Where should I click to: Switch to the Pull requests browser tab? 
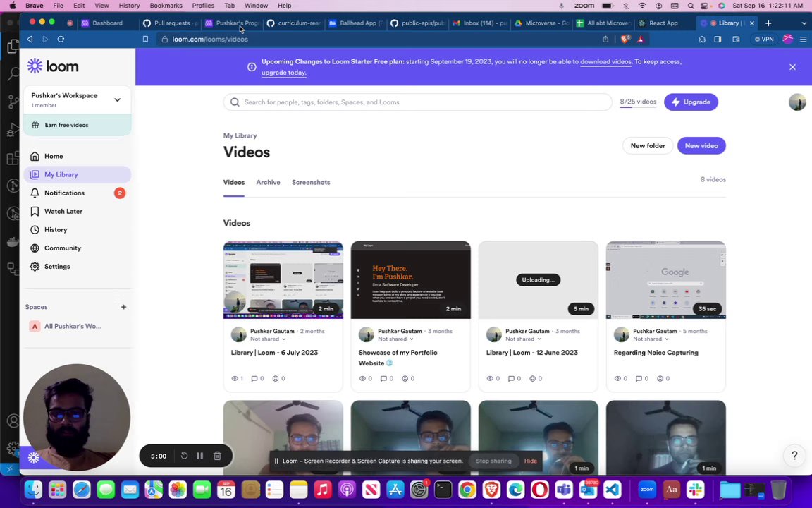tap(171, 23)
